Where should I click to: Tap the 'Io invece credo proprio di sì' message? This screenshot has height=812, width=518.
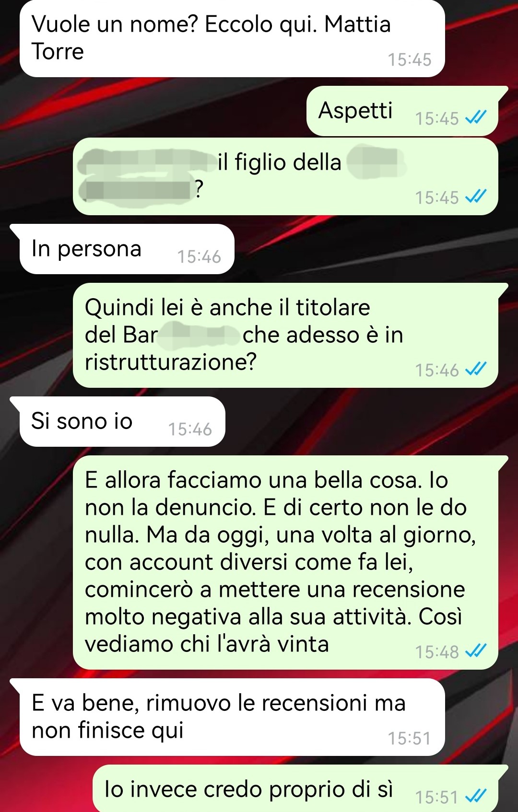click(295, 789)
